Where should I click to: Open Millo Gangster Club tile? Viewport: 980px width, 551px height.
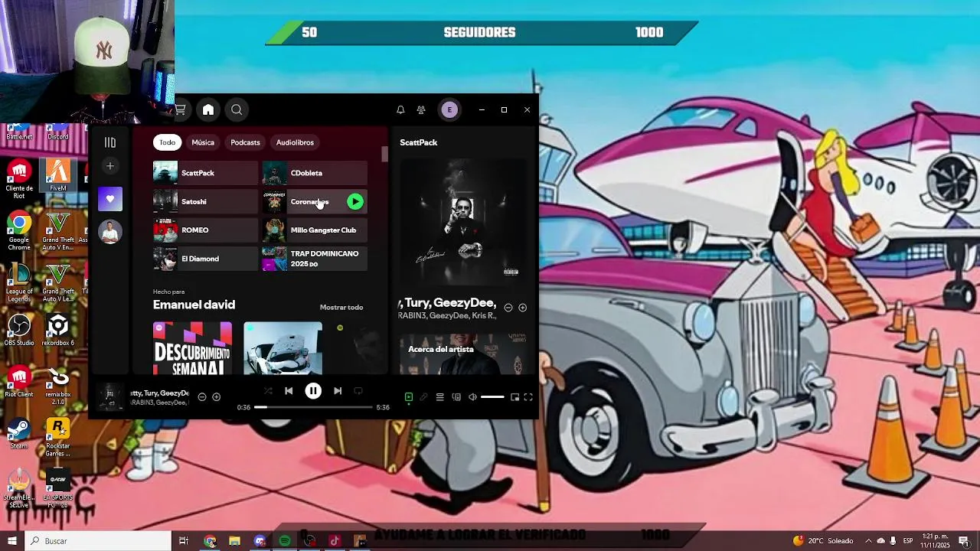315,230
